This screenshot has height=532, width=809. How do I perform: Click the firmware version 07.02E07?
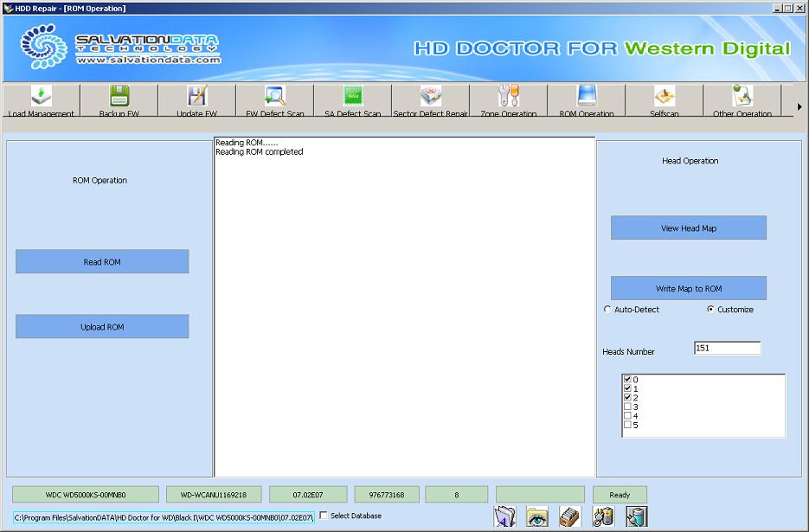coord(308,494)
